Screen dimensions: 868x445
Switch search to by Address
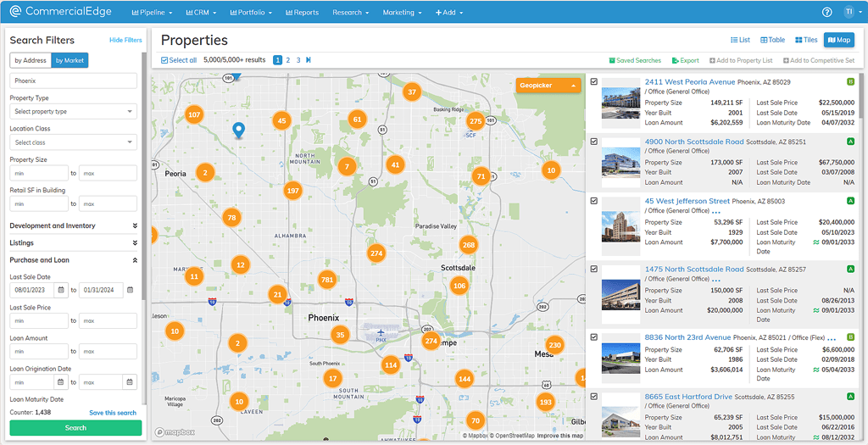tap(31, 60)
